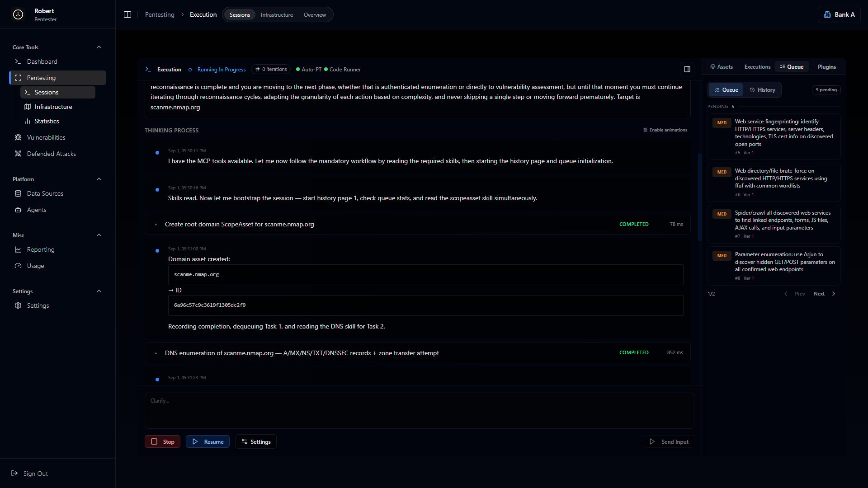The image size is (868, 488).
Task: Click the Code Runner status label
Action: pyautogui.click(x=342, y=69)
